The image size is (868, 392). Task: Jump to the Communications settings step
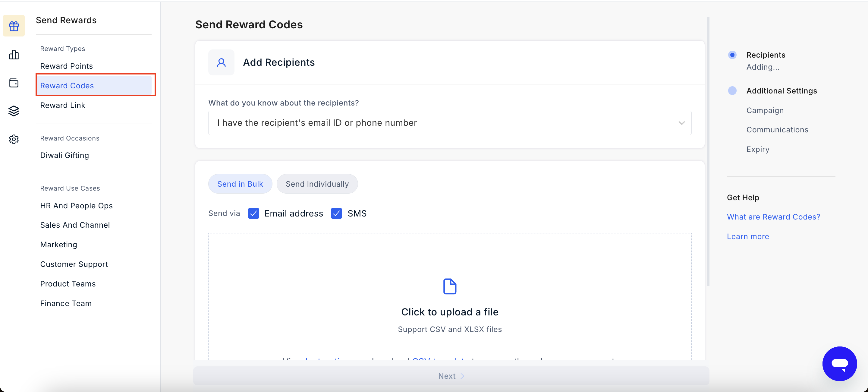tap(777, 130)
